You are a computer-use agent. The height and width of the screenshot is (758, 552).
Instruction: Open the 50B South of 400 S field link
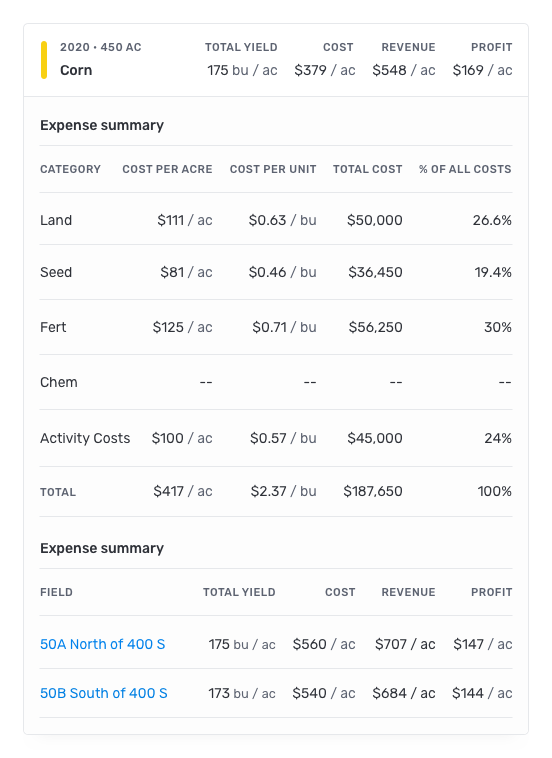[103, 693]
